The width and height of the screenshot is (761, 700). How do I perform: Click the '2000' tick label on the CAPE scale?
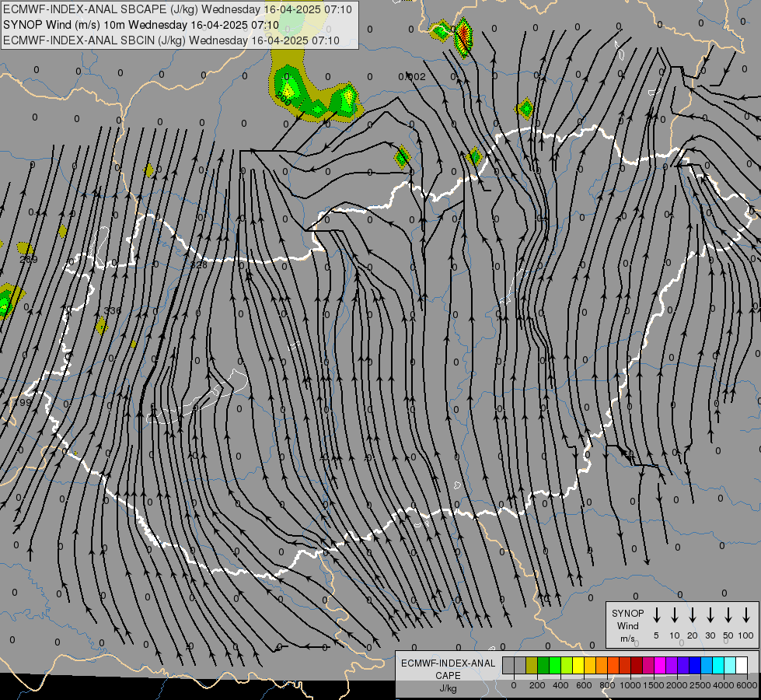click(x=677, y=685)
